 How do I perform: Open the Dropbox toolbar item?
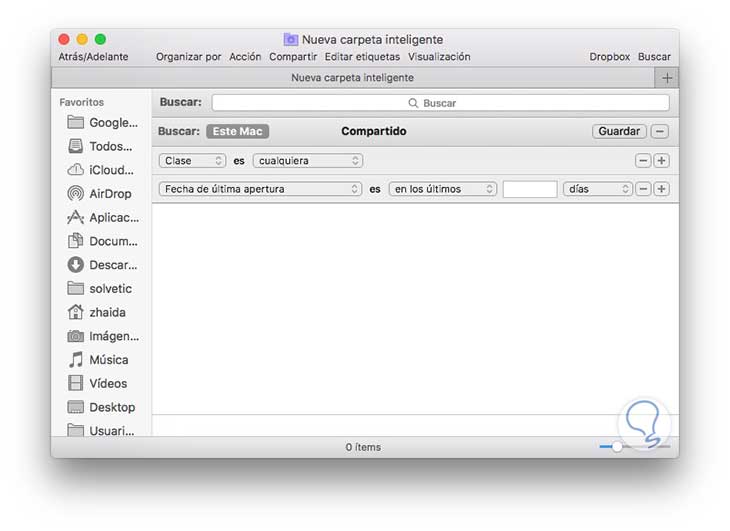(609, 57)
